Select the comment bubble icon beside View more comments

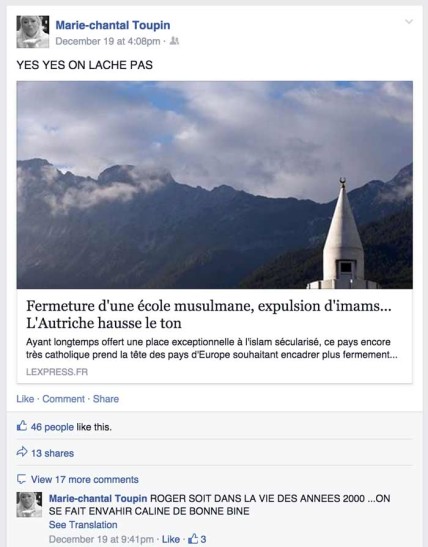[x=22, y=479]
